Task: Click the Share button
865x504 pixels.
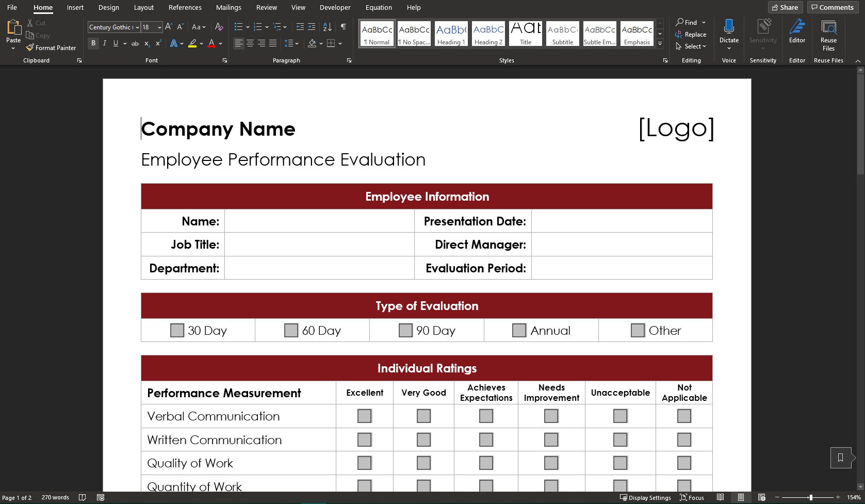Action: click(785, 7)
